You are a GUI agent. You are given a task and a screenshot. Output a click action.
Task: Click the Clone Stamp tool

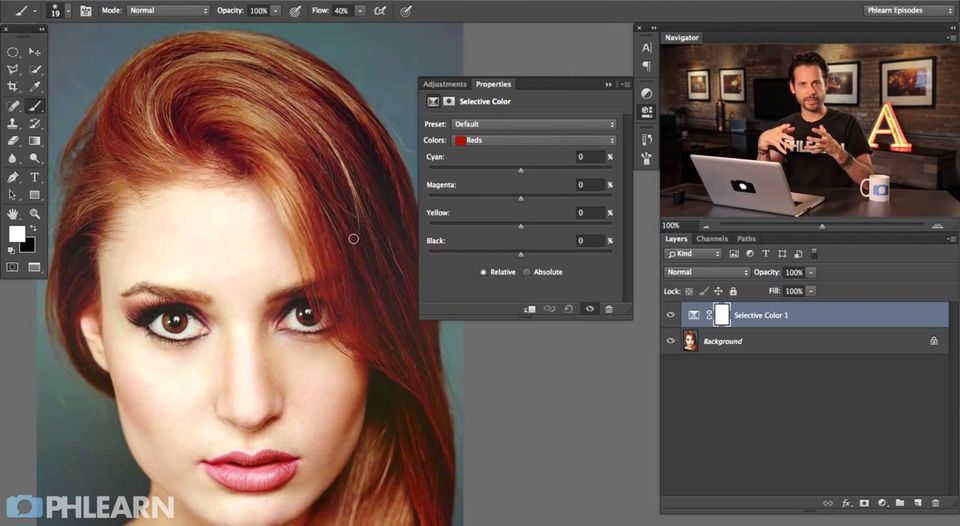13,123
